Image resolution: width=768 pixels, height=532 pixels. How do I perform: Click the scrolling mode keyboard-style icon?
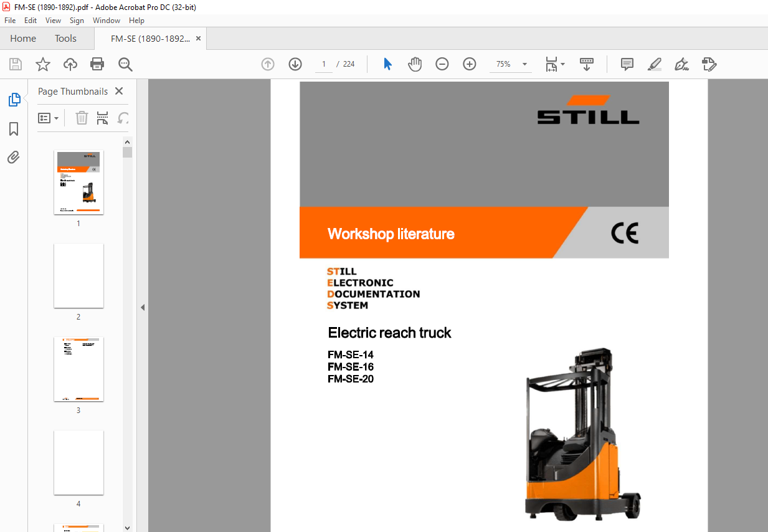(x=586, y=64)
